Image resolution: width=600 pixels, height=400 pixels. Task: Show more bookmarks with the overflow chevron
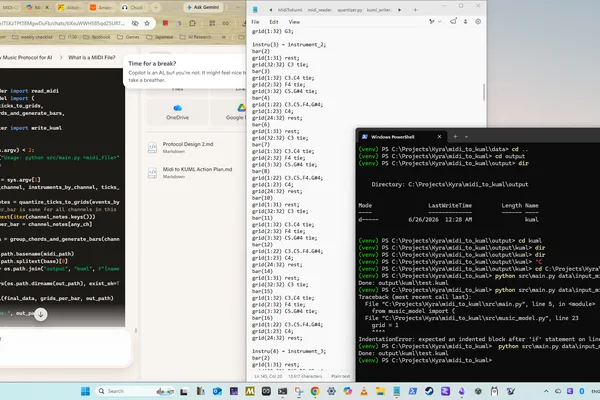click(x=224, y=37)
